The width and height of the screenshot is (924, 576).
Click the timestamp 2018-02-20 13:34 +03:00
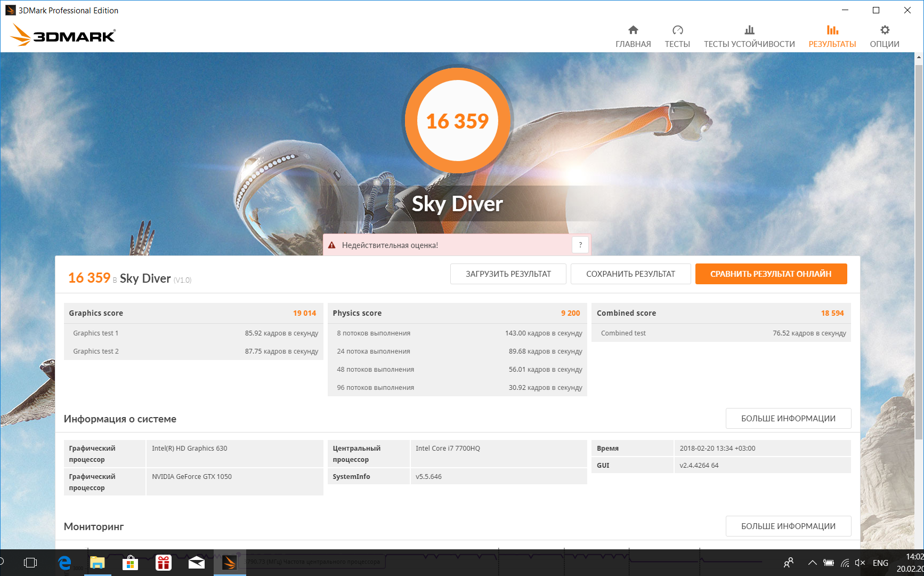point(717,449)
